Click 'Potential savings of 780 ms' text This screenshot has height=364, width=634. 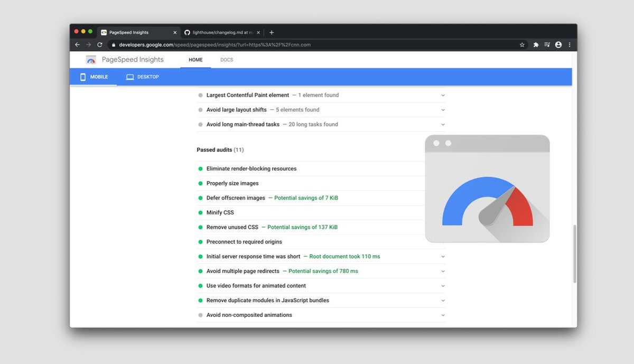[323, 271]
